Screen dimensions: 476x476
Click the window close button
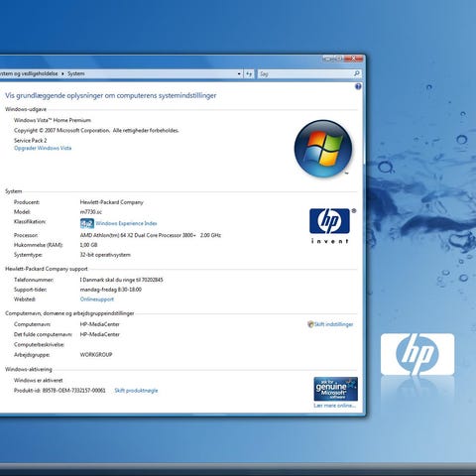click(x=354, y=59)
